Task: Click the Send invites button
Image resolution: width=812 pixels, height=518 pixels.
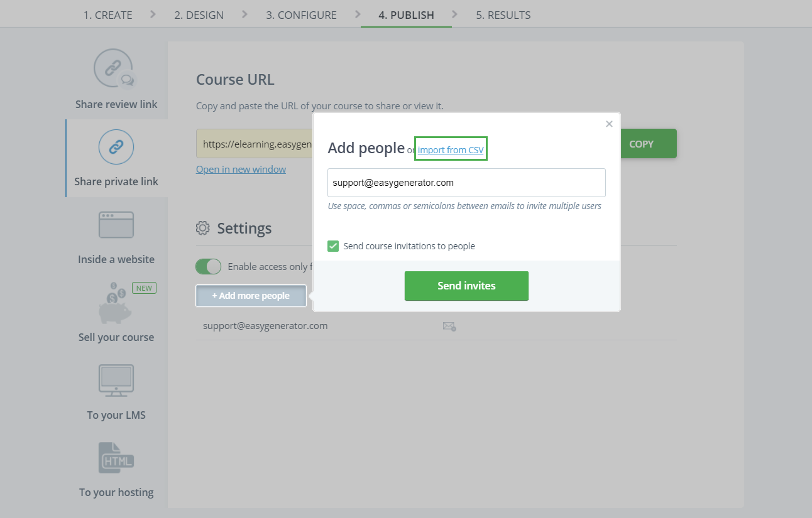Action: click(466, 286)
